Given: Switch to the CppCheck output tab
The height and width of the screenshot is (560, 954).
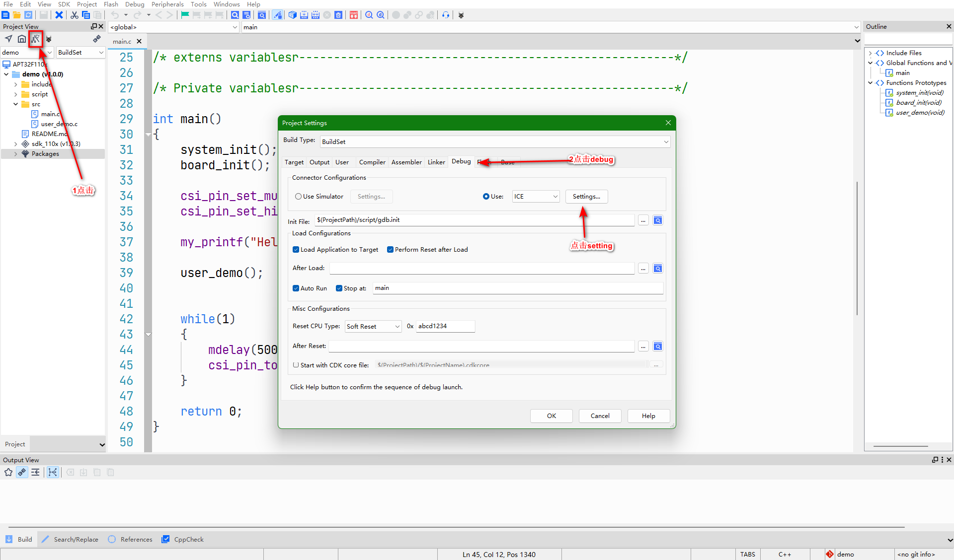Looking at the screenshot, I should pos(183,540).
